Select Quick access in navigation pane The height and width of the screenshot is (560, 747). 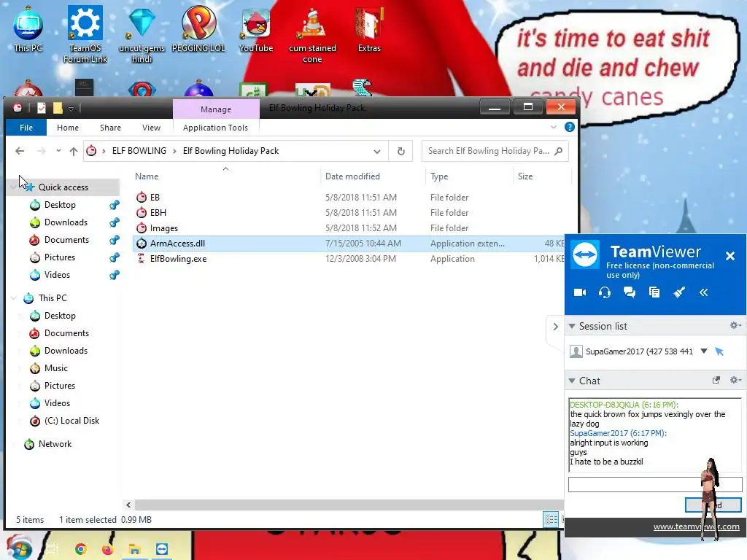coord(63,187)
